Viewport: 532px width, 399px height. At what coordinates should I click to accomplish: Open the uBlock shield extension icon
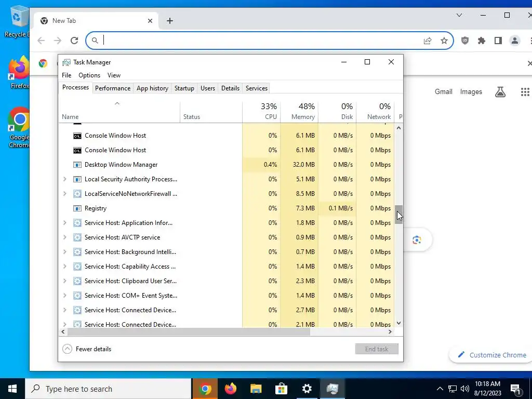[x=465, y=41]
